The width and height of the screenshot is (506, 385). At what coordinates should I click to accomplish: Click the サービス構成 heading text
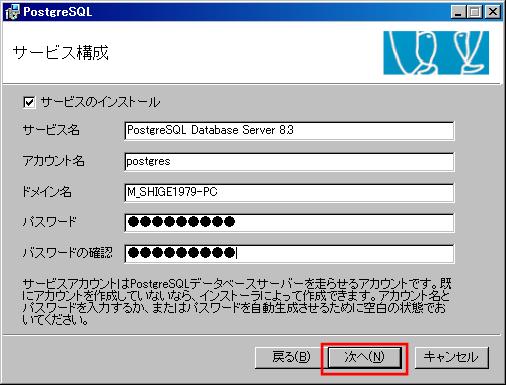61,53
